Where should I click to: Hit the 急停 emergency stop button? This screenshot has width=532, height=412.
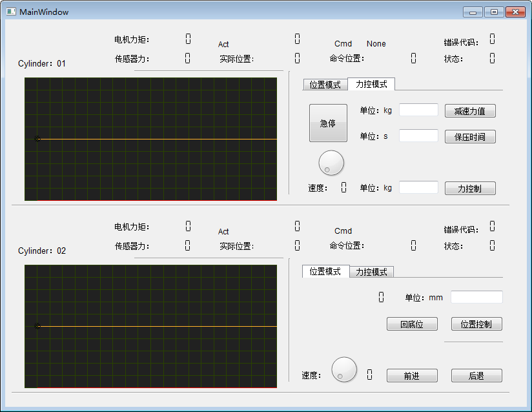point(328,123)
